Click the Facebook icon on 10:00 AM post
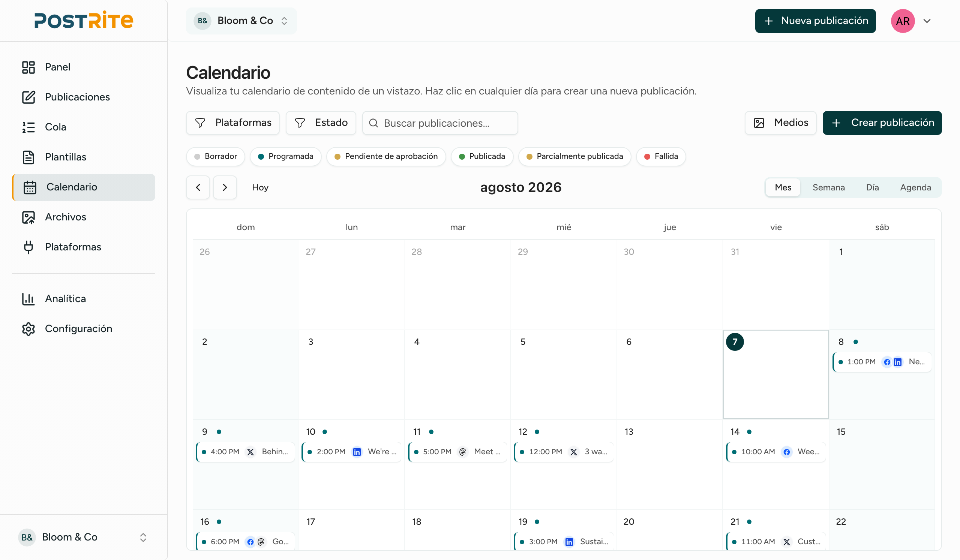960x560 pixels. coord(787,452)
